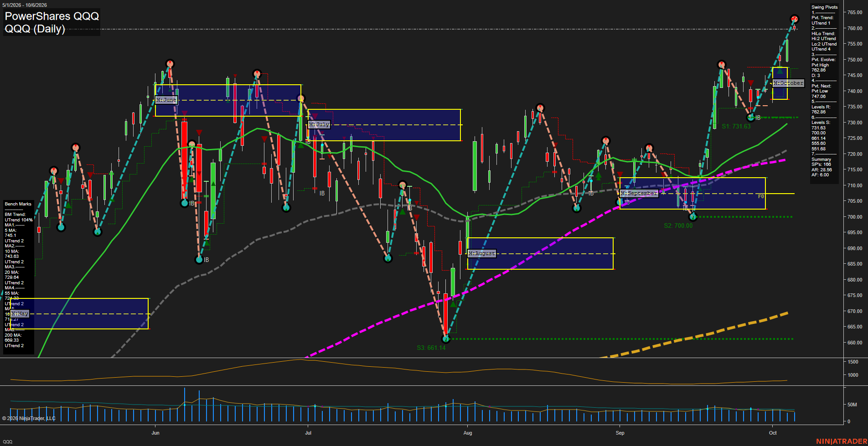Click the 'SP's: 166' summary line
The width and height of the screenshot is (868, 446).
[x=821, y=164]
